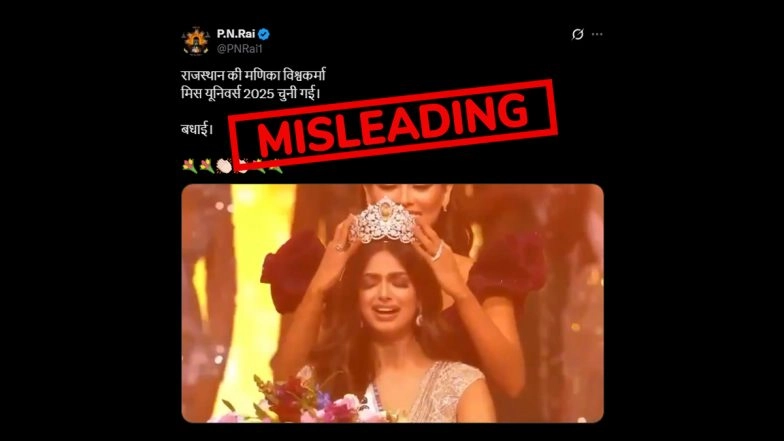This screenshot has height=441, width=784.
Task: Click the last tulip emoji in row
Action: pos(276,166)
